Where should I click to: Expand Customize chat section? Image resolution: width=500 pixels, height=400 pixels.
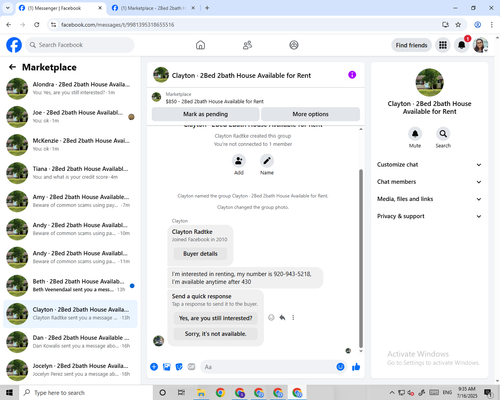tap(429, 165)
